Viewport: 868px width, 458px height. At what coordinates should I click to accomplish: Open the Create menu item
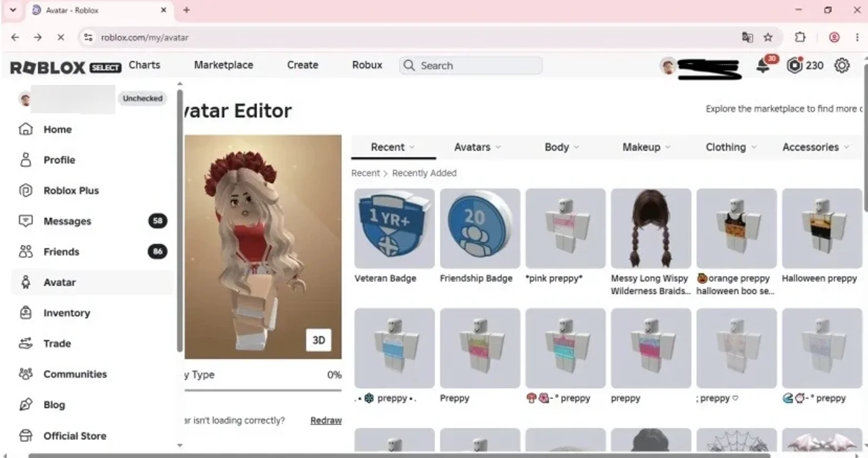[x=303, y=65]
